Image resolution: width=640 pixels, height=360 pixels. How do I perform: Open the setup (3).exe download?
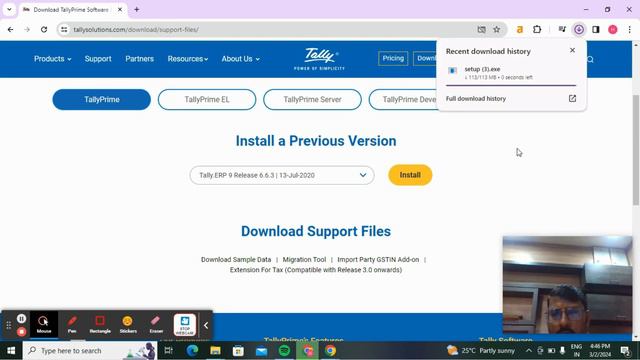(x=511, y=73)
